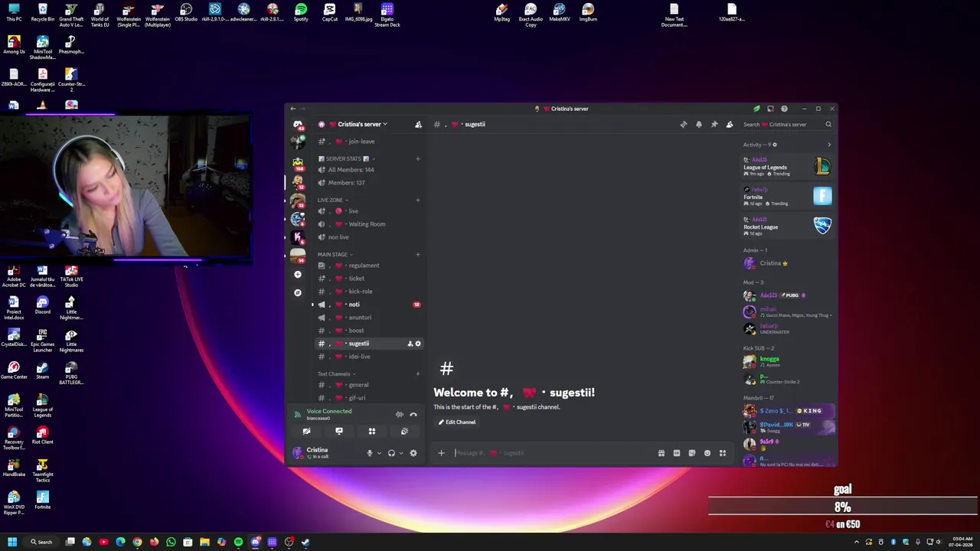Open notification settings bell in channel header
Viewport: 980px width, 551px height.
point(699,124)
